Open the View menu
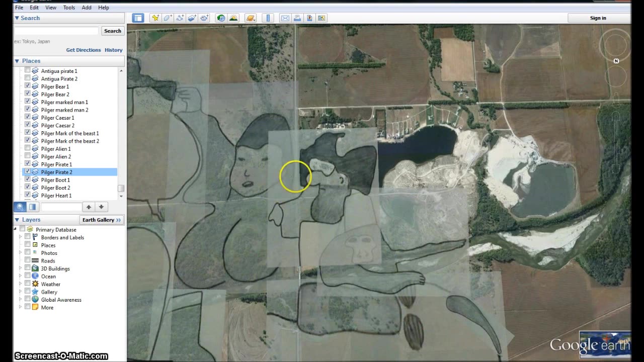The image size is (644, 362). (x=51, y=8)
